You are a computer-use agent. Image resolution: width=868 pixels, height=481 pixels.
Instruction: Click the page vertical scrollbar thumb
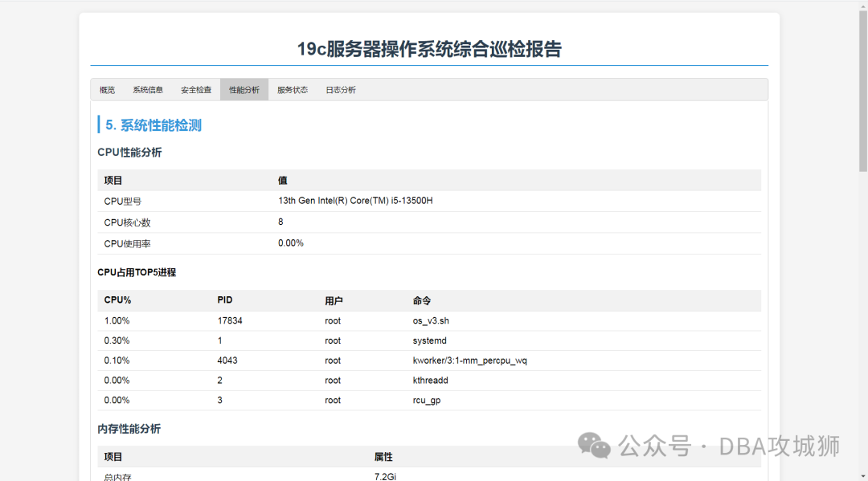863,92
